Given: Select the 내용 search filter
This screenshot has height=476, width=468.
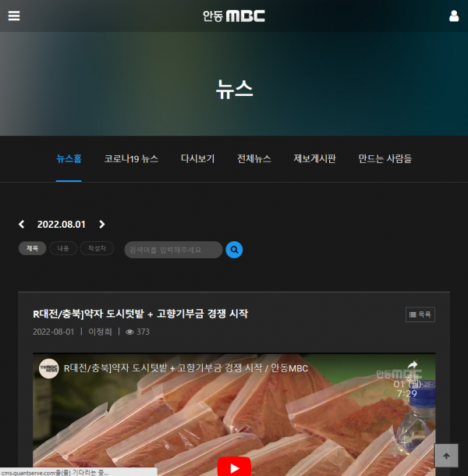Looking at the screenshot, I should 63,248.
